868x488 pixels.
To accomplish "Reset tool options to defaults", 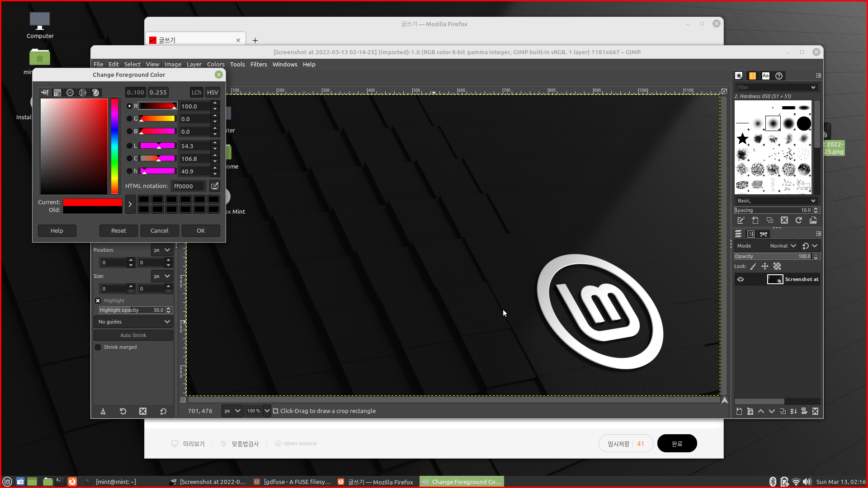I will click(x=163, y=411).
